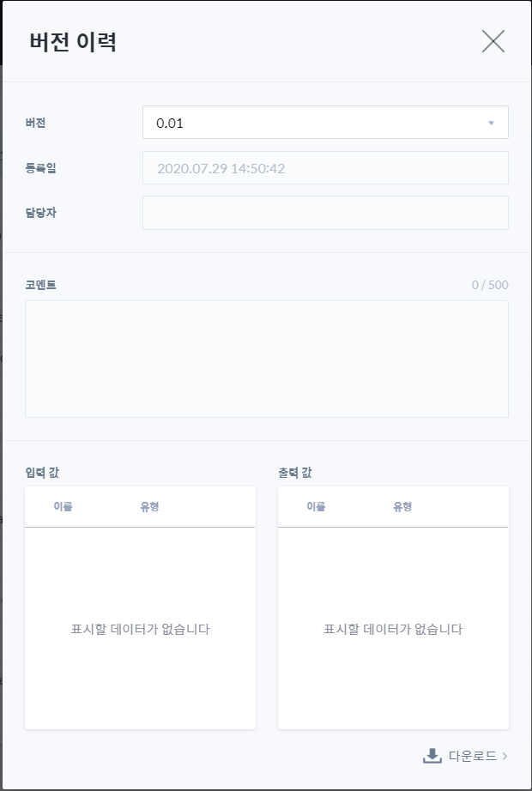Select the 등록일 date field
Viewport: 532px width, 791px height.
(325, 168)
